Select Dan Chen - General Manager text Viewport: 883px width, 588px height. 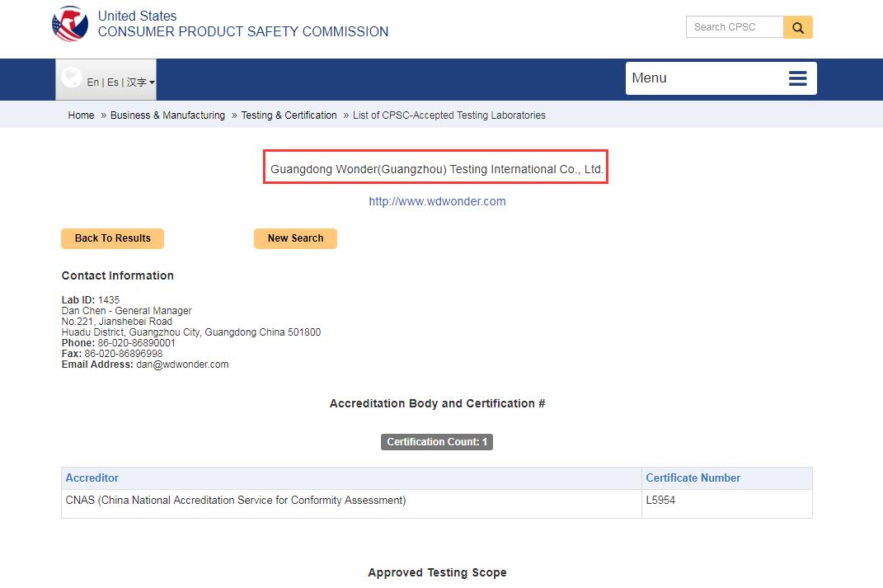pos(127,310)
